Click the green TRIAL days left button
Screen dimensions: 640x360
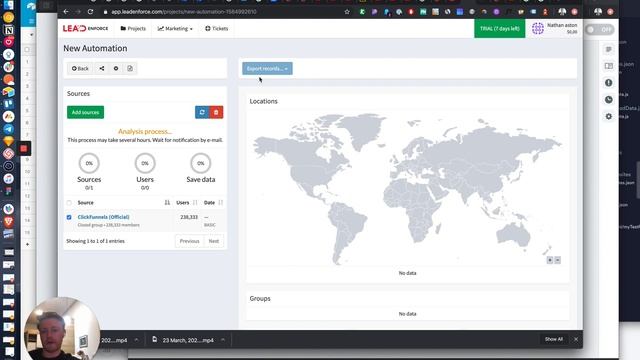tap(500, 29)
